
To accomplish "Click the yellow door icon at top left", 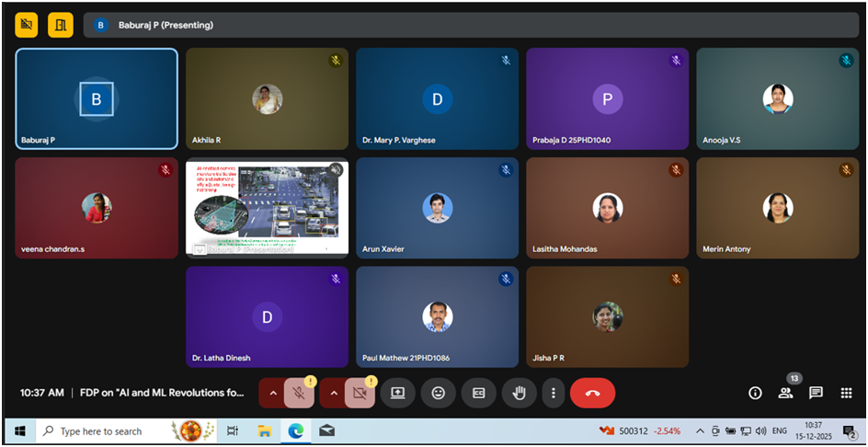I will (60, 25).
